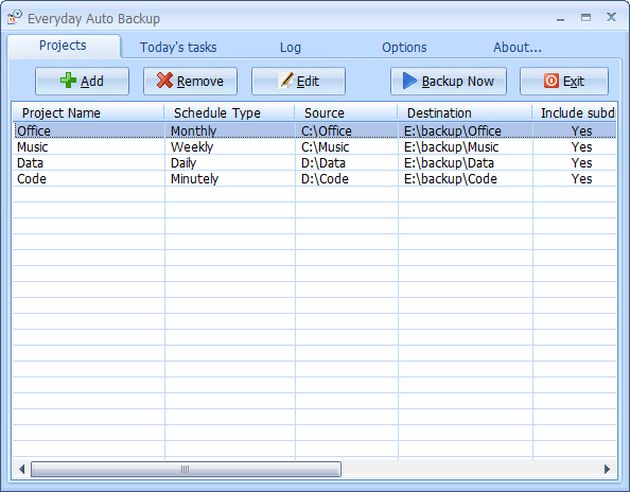630x492 pixels.
Task: Click the app icon in title bar
Action: (14, 18)
